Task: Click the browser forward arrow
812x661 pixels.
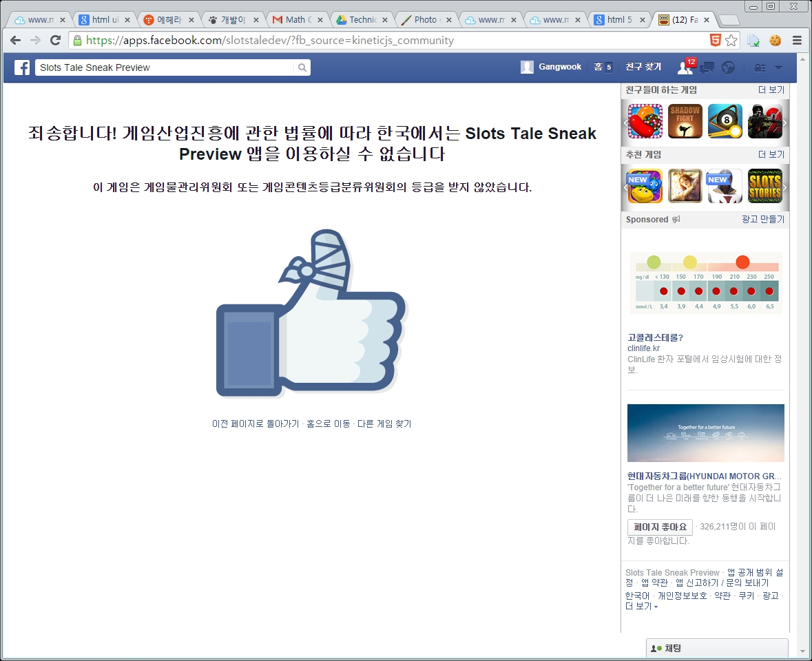Action: pyautogui.click(x=35, y=40)
